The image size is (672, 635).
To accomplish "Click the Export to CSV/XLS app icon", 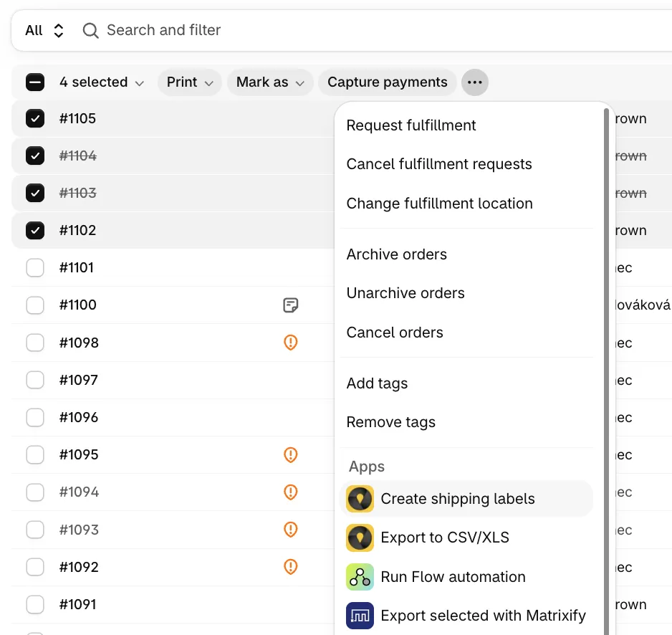I will (360, 538).
